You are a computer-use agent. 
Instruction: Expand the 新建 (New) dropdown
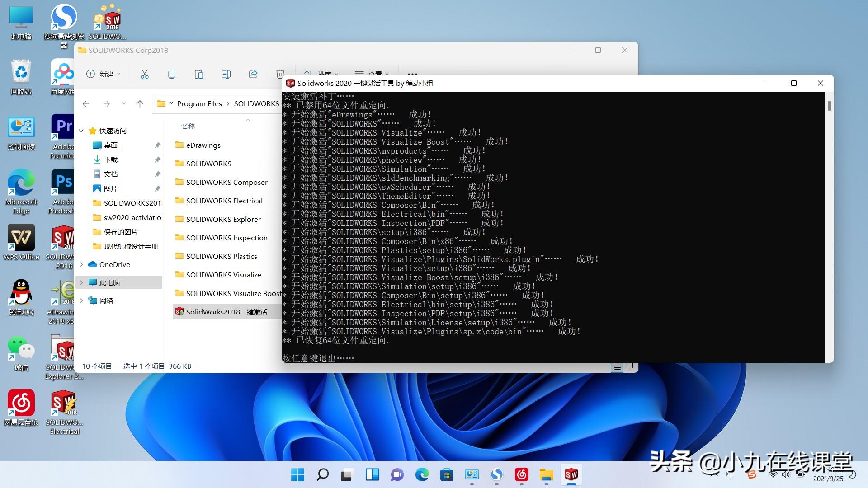pyautogui.click(x=103, y=74)
